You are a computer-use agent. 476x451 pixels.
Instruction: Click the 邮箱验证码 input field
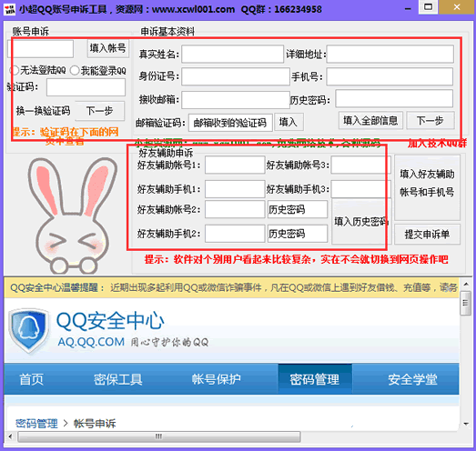coord(230,123)
